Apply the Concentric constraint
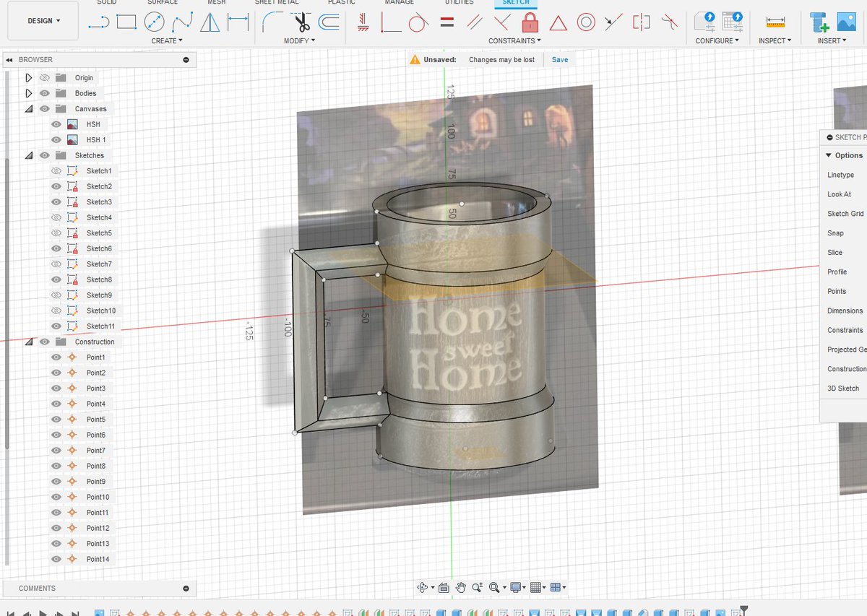The image size is (867, 616). [x=586, y=22]
